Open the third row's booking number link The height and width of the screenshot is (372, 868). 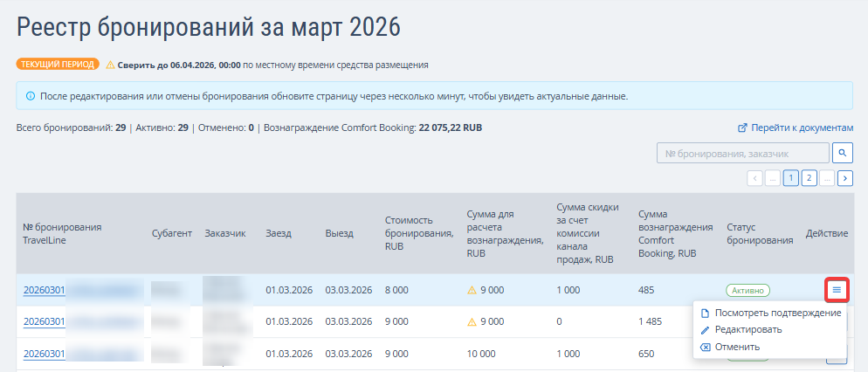44,354
